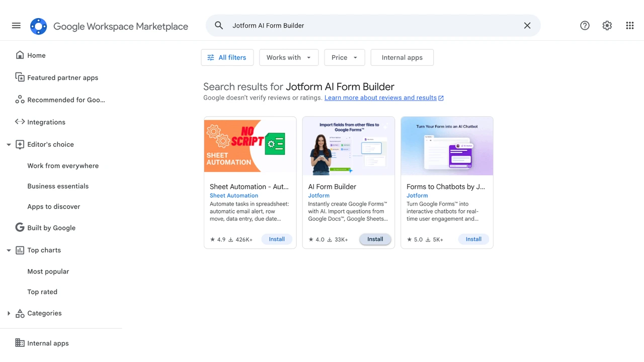This screenshot has height=362, width=644.
Task: Collapse the Editor's choice section
Action: tap(9, 145)
